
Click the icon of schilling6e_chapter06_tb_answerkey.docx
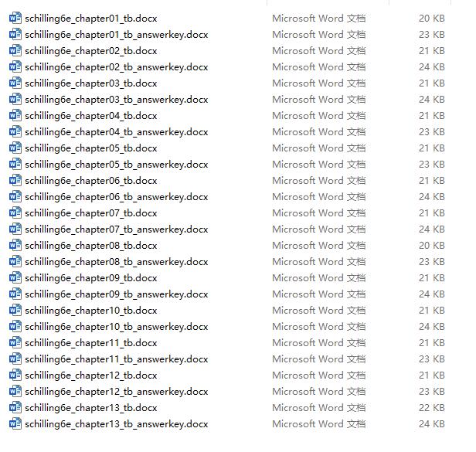point(15,197)
